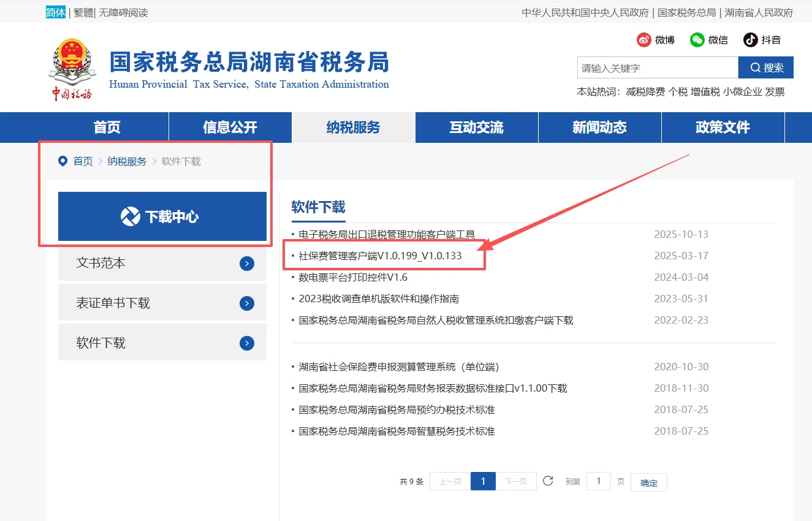
Task: Switch to the 信息公开 tab
Action: click(230, 127)
